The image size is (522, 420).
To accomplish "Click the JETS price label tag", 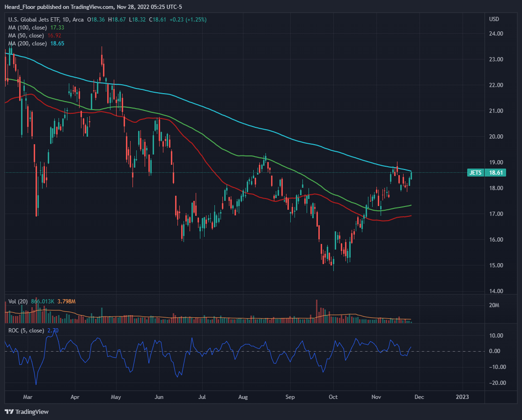I will tap(475, 172).
